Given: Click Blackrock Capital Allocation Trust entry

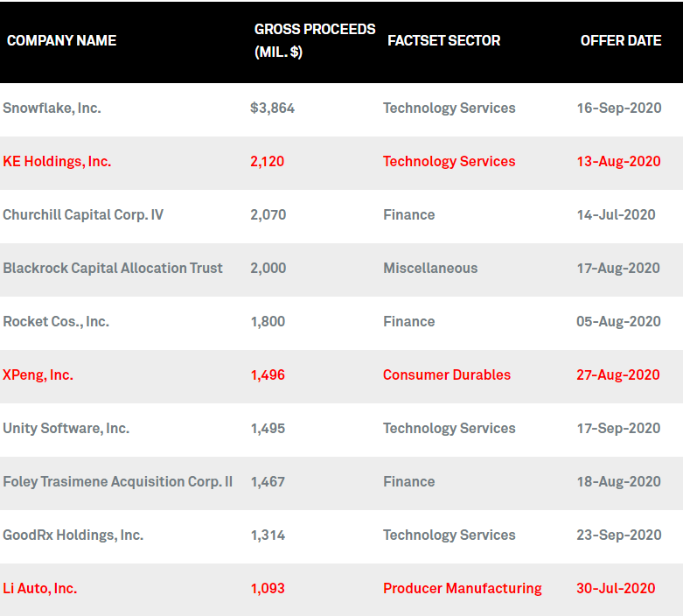Looking at the screenshot, I should [113, 268].
